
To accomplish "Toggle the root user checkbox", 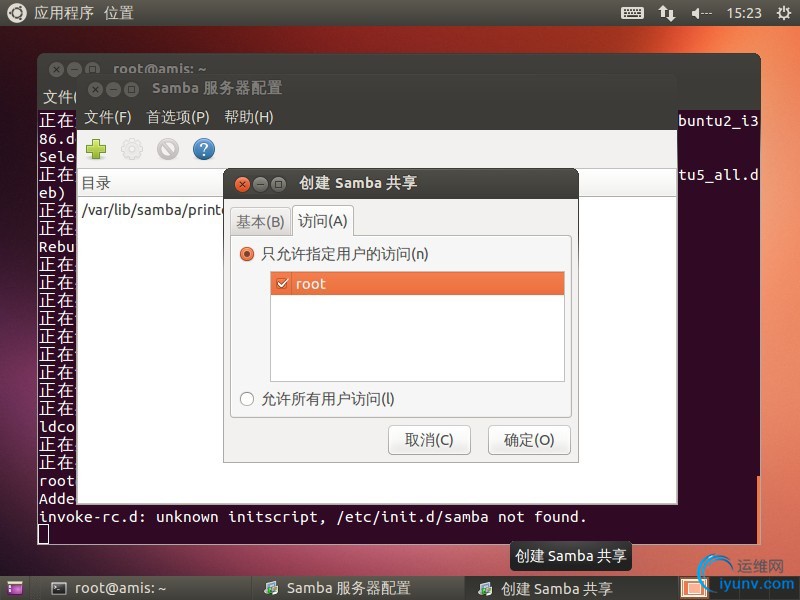I will coord(282,283).
